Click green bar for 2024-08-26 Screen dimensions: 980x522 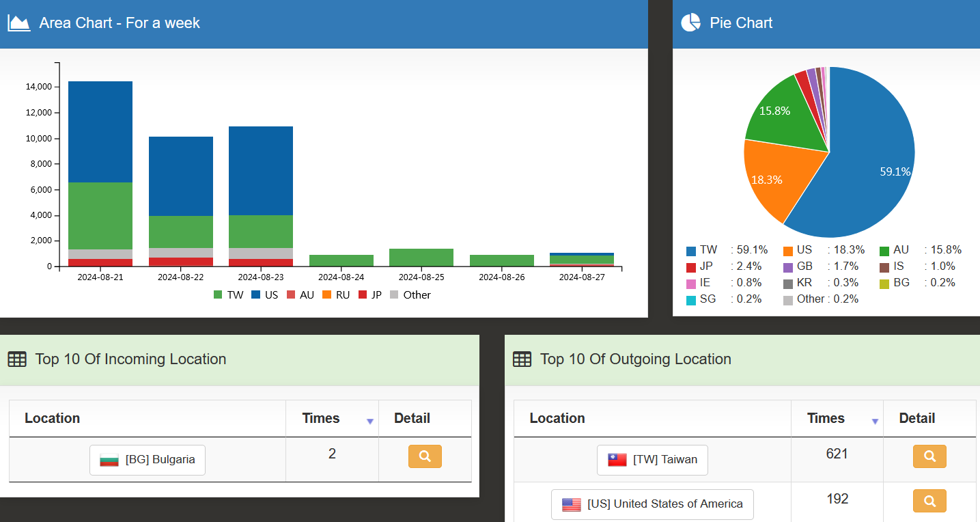(x=502, y=260)
